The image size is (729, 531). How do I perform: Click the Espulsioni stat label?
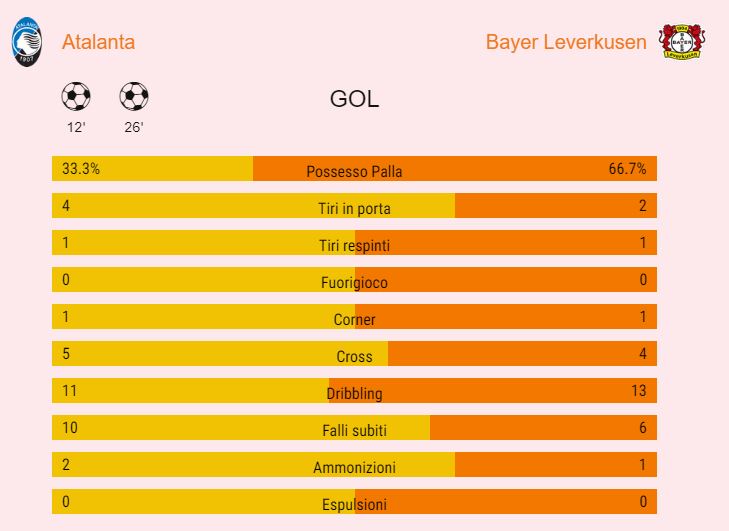[354, 505]
